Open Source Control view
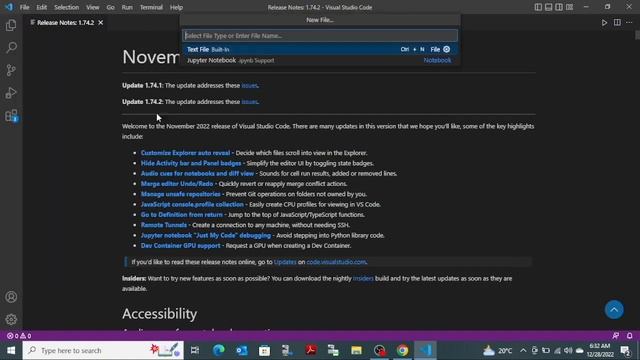This screenshot has height=360, width=640. pos(11,70)
